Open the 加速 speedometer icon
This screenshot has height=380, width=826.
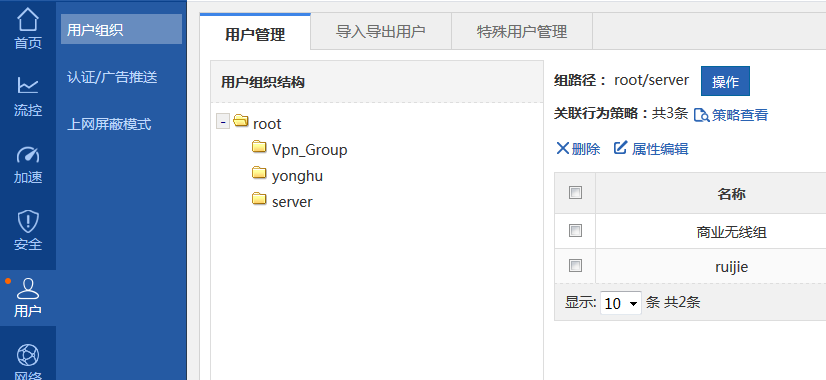click(x=27, y=154)
